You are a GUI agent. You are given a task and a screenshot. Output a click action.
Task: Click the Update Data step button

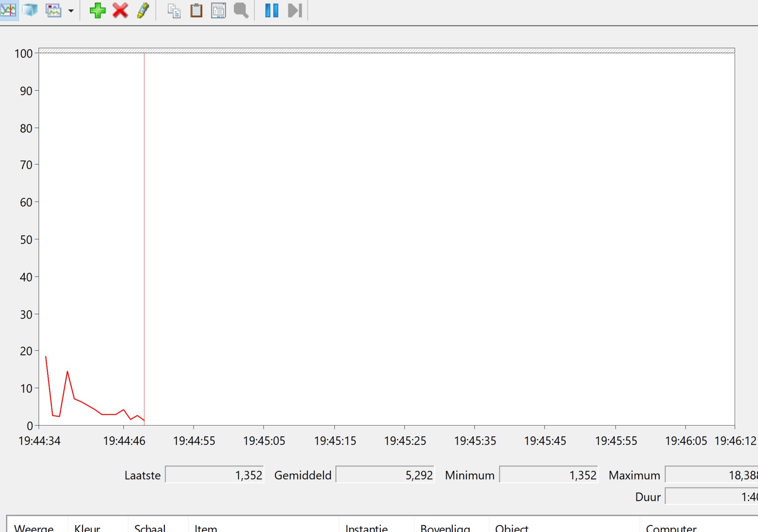pos(295,11)
